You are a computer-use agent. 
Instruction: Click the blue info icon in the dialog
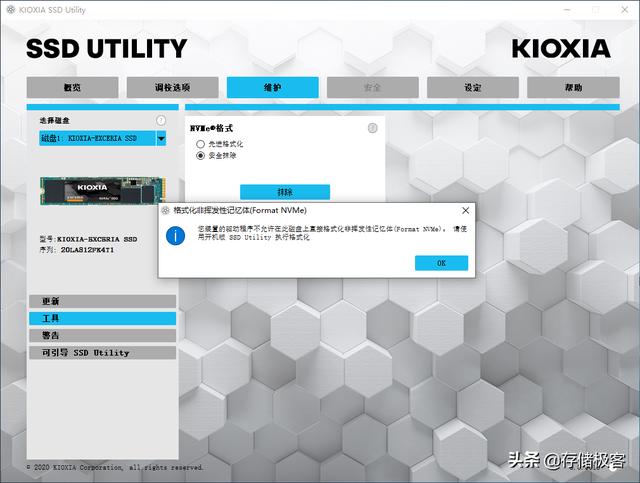click(x=176, y=236)
